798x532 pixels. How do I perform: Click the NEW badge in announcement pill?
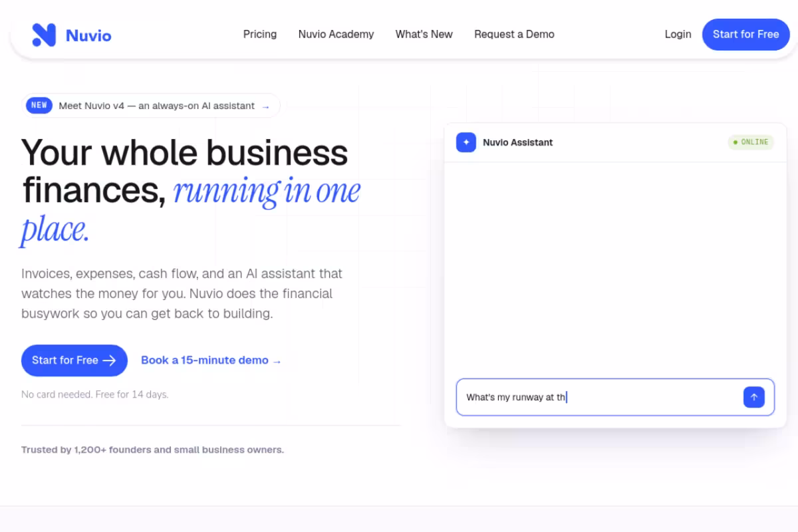pos(39,105)
